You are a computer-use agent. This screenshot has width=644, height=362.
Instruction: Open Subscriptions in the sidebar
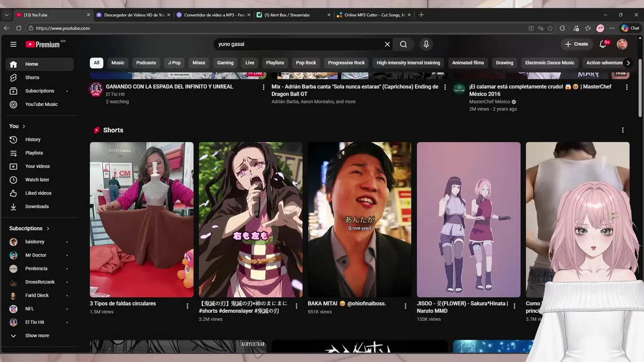pyautogui.click(x=39, y=91)
